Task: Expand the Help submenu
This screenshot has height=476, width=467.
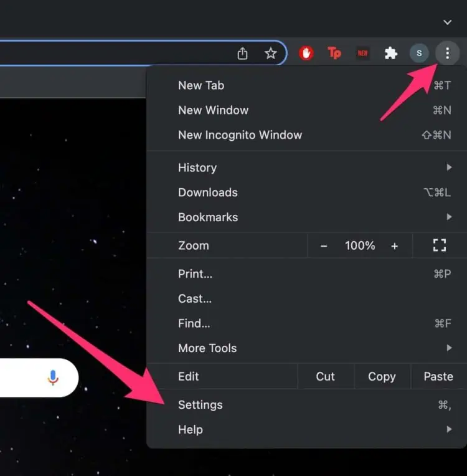Action: click(x=306, y=429)
